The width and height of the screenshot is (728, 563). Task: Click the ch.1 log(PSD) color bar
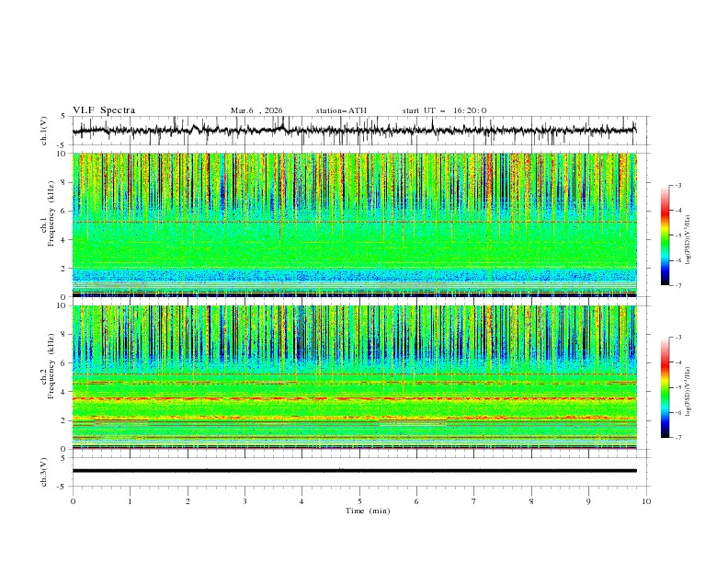(x=665, y=236)
